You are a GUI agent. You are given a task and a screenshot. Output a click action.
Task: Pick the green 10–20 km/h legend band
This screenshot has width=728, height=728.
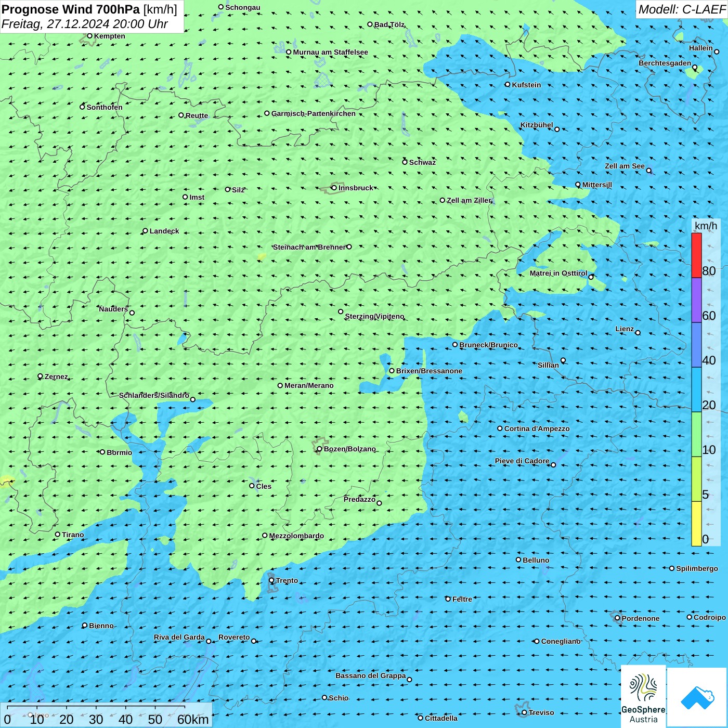696,434
